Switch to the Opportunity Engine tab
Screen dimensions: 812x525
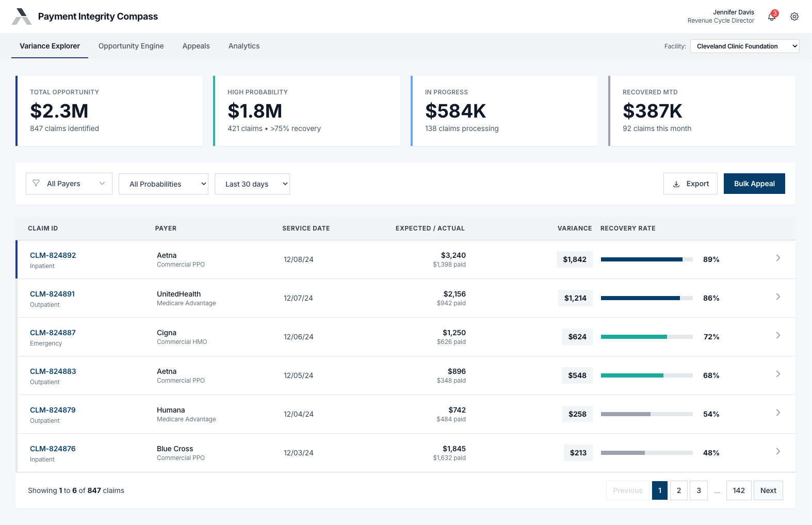tap(131, 46)
